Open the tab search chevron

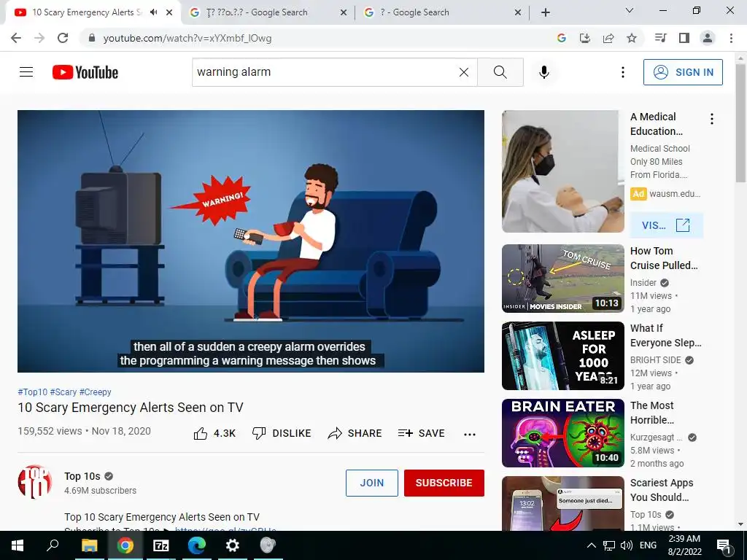(x=630, y=10)
